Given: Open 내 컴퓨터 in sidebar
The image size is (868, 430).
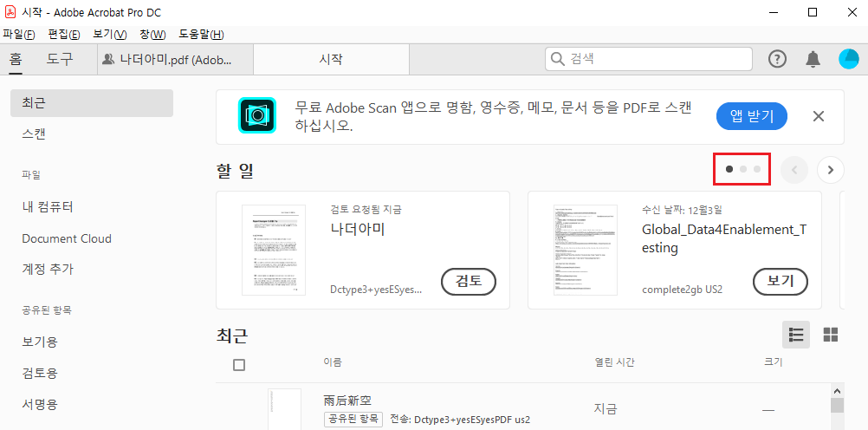Looking at the screenshot, I should [48, 207].
